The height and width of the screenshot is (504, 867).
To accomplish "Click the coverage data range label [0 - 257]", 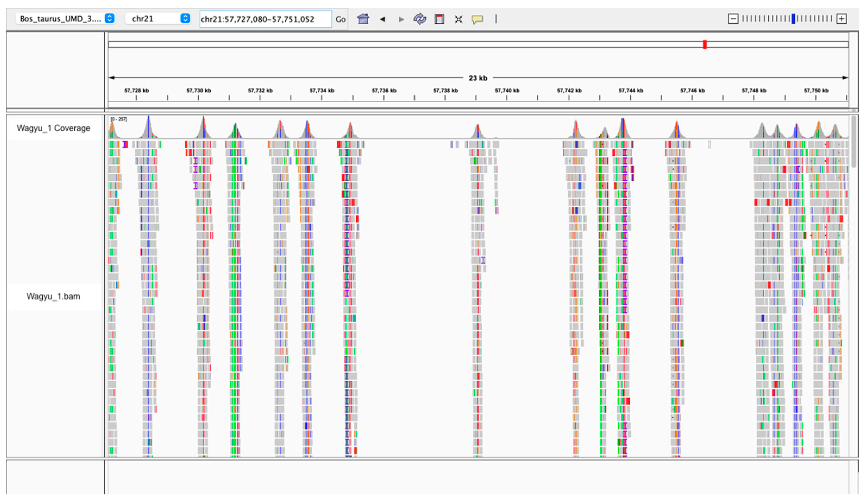I will [119, 119].
